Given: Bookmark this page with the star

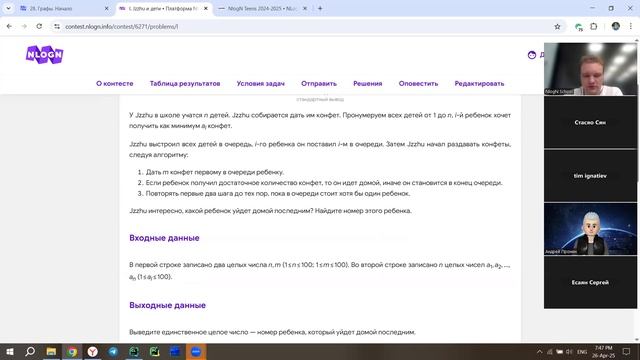Looking at the screenshot, I should 557,27.
